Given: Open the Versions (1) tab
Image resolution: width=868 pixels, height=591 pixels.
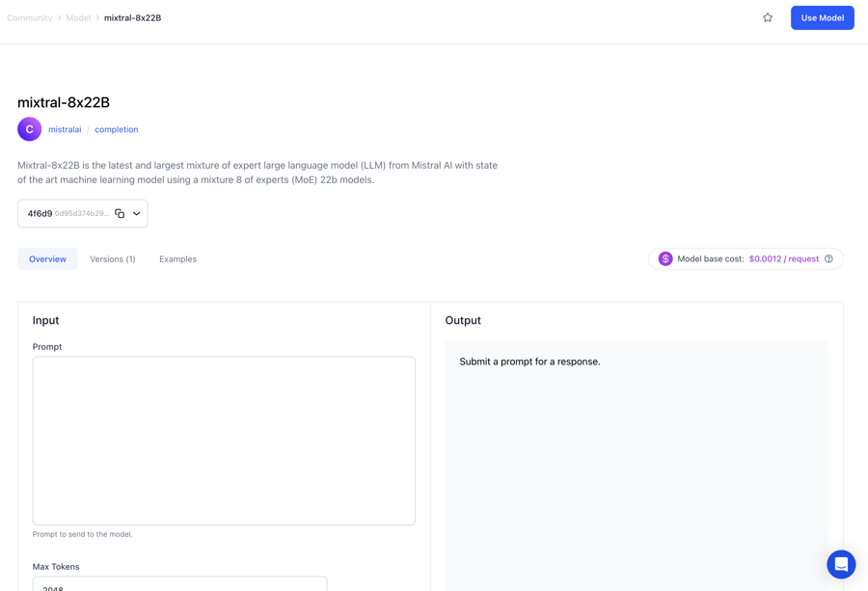Looking at the screenshot, I should [113, 259].
